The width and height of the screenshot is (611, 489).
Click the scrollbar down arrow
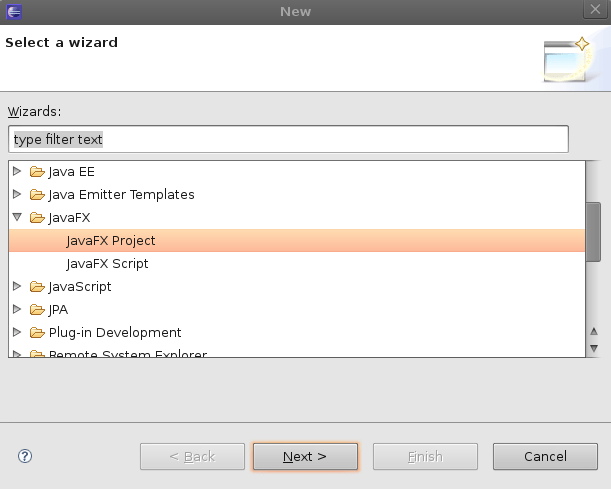point(594,348)
